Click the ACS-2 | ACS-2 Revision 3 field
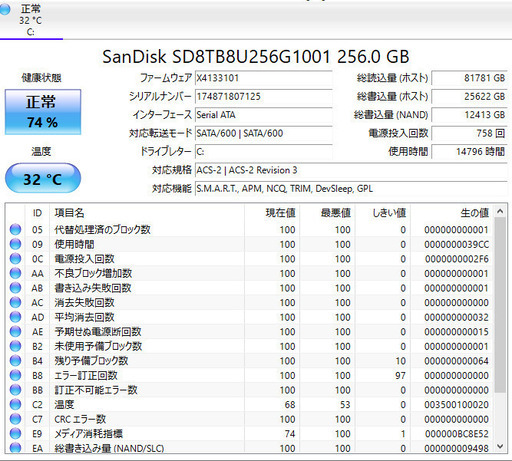Image resolution: width=512 pixels, height=461 pixels. coord(351,170)
